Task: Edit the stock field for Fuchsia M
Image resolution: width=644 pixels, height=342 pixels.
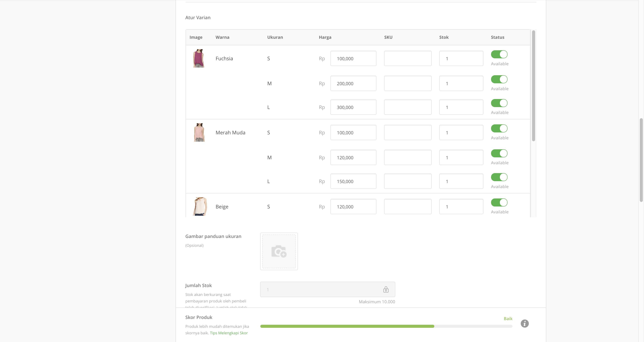Action: 461,83
